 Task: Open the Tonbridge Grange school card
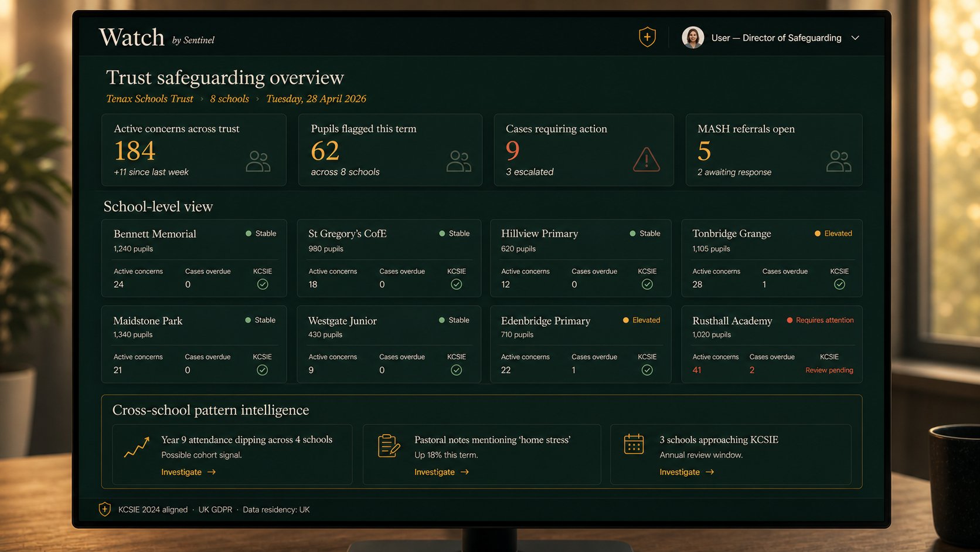(x=772, y=258)
